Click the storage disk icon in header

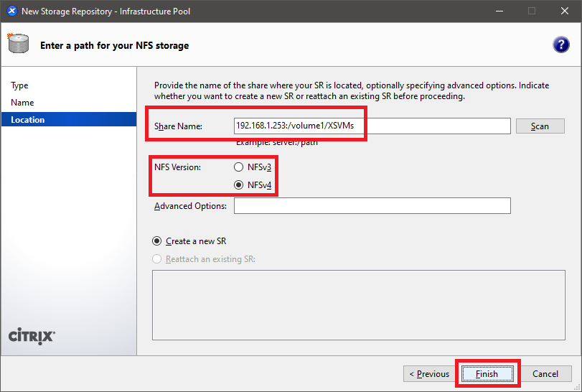[x=18, y=44]
